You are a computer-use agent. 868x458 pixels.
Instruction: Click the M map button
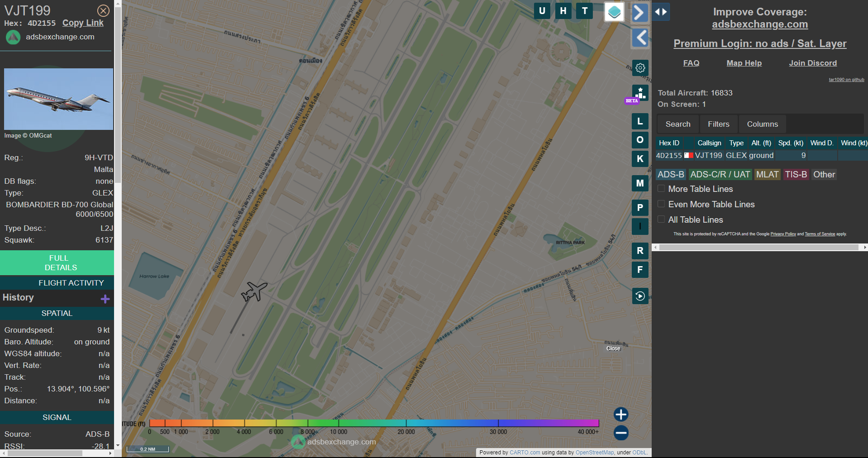coord(640,183)
